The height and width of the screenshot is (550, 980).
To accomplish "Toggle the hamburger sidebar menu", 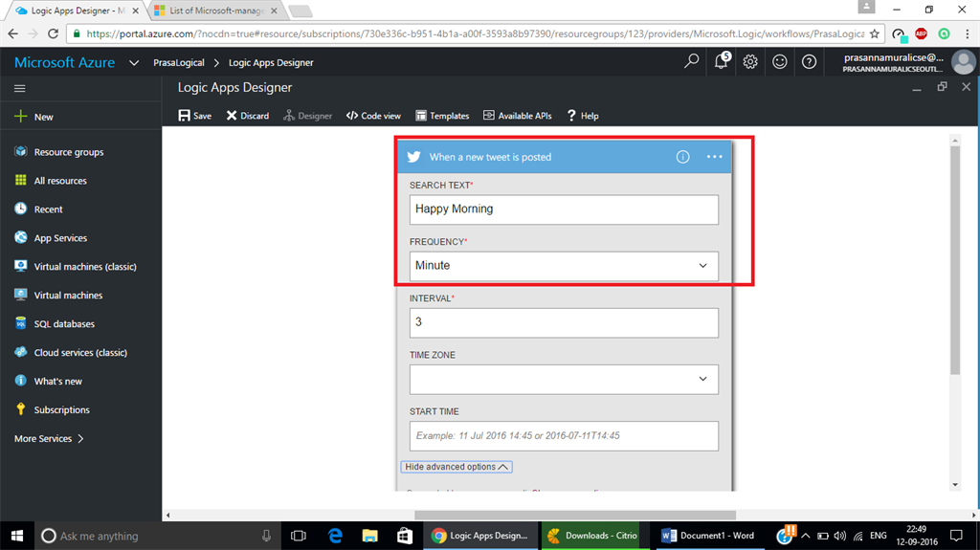I will point(20,88).
